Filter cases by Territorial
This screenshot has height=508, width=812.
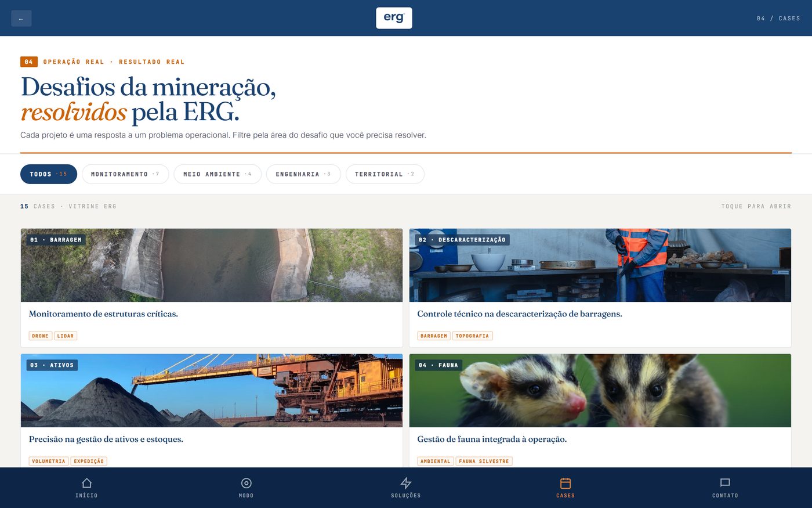(385, 174)
